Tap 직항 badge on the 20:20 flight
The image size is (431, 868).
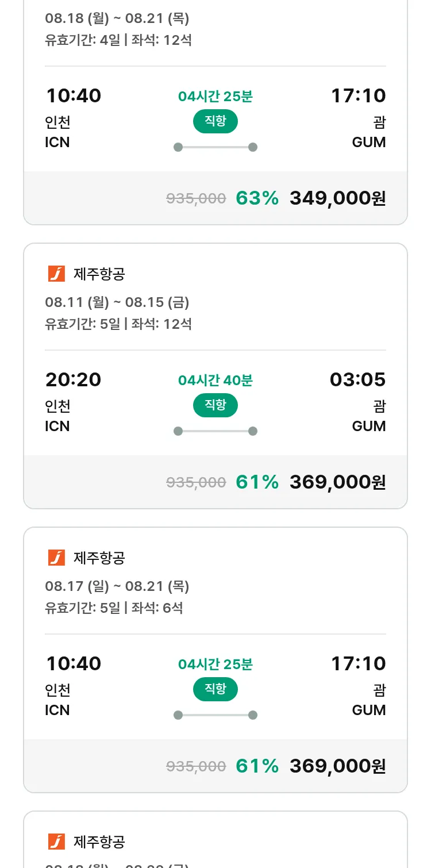(x=215, y=405)
